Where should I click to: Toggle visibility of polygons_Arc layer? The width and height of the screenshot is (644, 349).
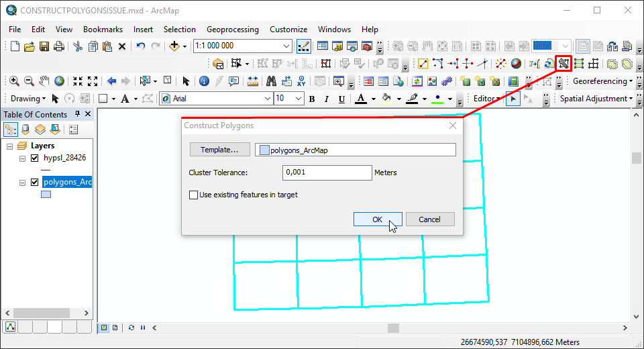tap(34, 182)
